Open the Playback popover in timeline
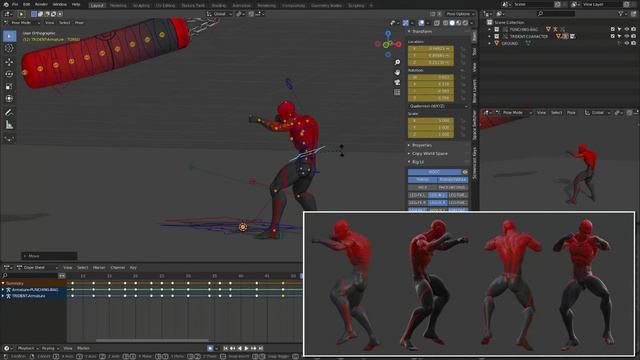This screenshot has height=360, width=640. click(28, 349)
